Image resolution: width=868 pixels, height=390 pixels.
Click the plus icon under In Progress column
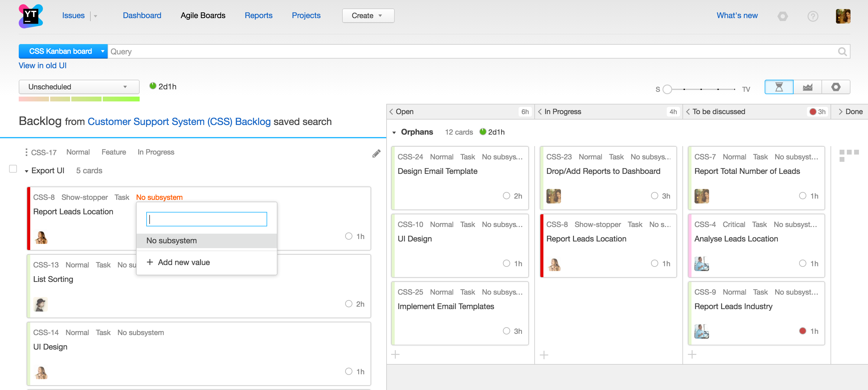[544, 355]
